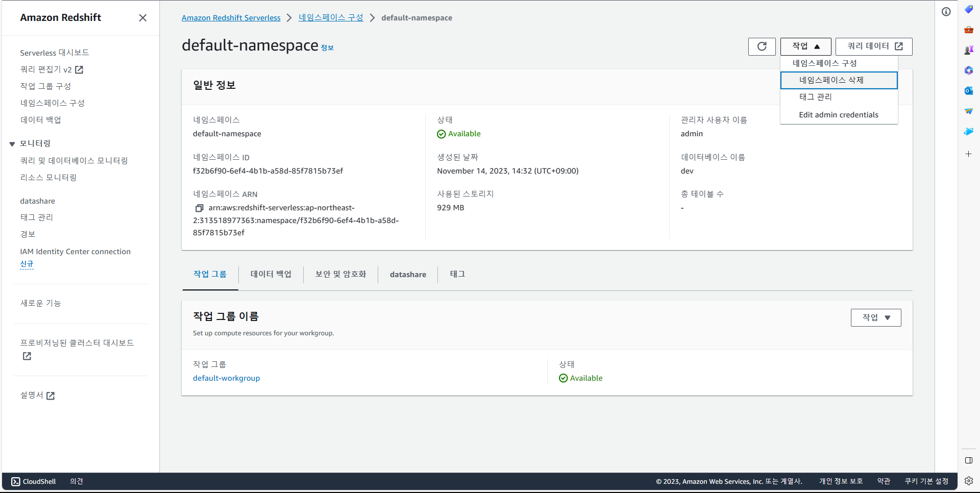Go to Amazon Redshift Serverless breadcrumb
The height and width of the screenshot is (493, 980).
coord(231,18)
